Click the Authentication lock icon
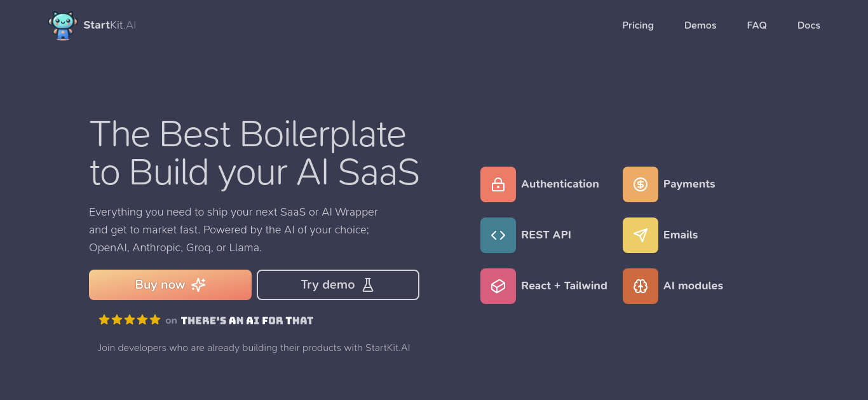 coord(498,184)
